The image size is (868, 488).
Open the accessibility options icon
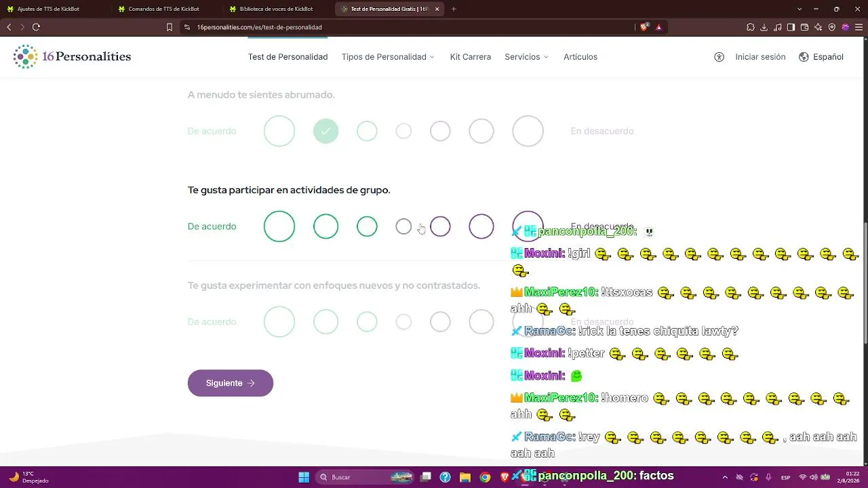click(719, 57)
